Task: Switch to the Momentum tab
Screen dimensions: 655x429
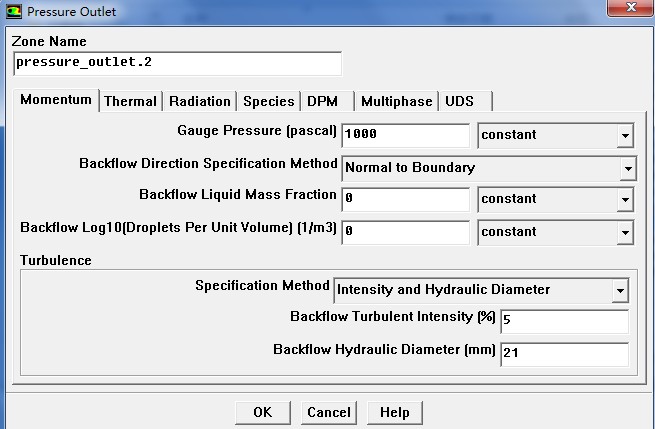Action: [55, 100]
